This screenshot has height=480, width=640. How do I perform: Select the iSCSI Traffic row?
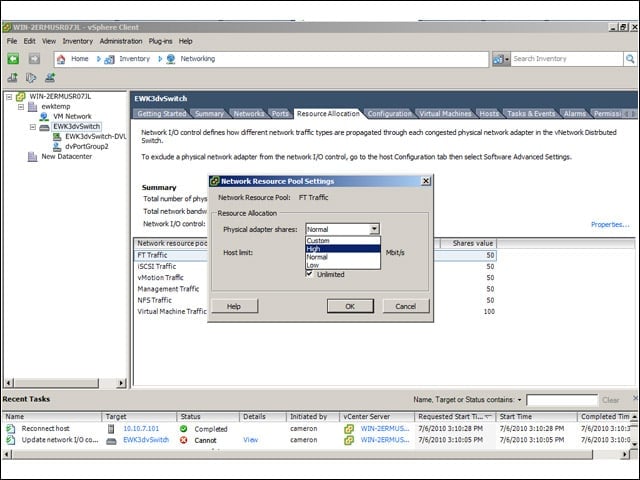[x=316, y=267]
